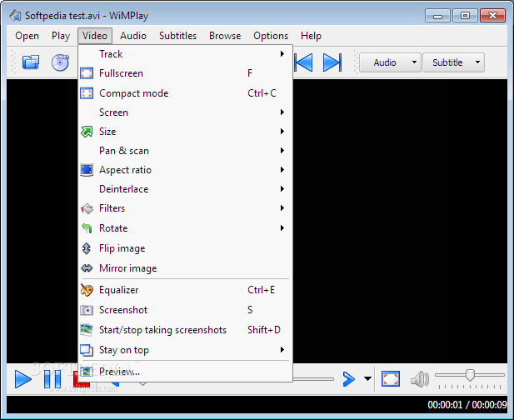The height and width of the screenshot is (420, 514).
Task: Click the seek bar track
Action: click(313, 379)
